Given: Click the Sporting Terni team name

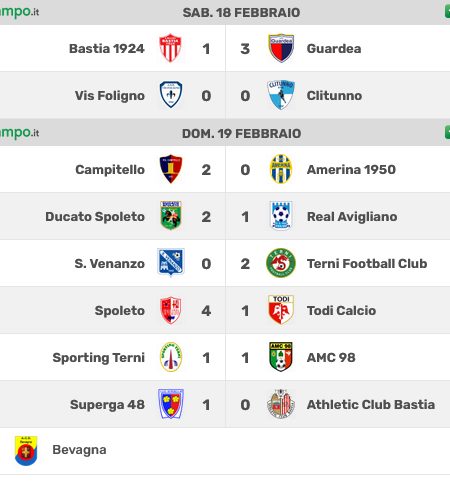Looking at the screenshot, I should pos(99,358).
